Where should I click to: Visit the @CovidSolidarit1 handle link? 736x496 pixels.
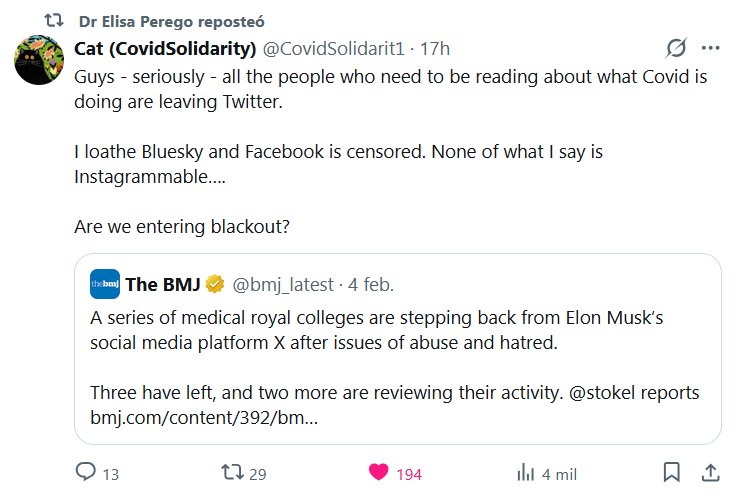coord(336,49)
